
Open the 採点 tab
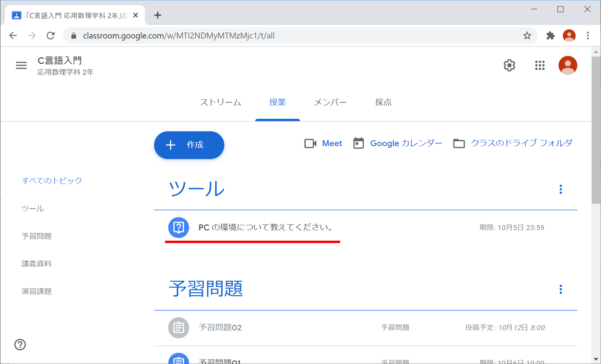[383, 102]
